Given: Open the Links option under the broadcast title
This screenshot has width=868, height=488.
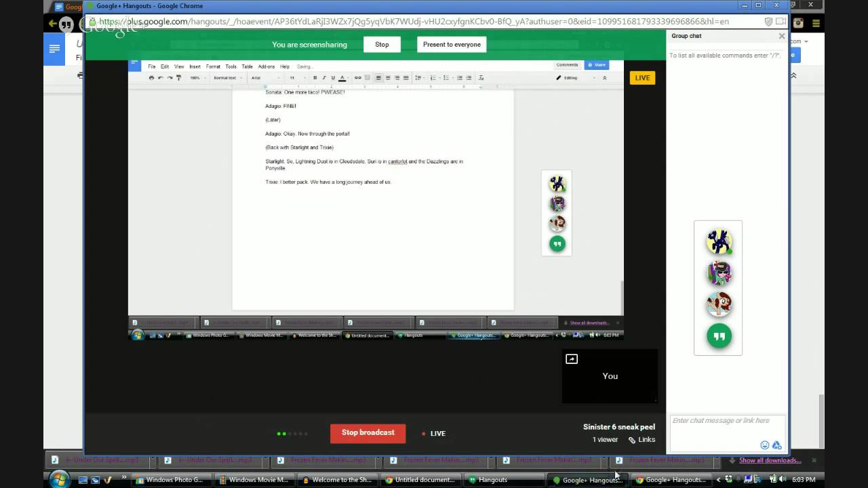Looking at the screenshot, I should (642, 439).
